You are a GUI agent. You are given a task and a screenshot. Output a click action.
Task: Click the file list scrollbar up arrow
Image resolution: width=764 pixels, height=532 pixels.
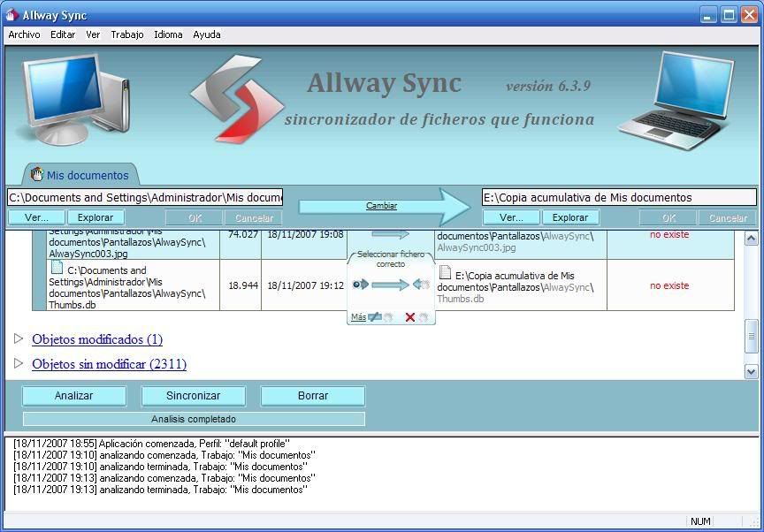coord(752,239)
